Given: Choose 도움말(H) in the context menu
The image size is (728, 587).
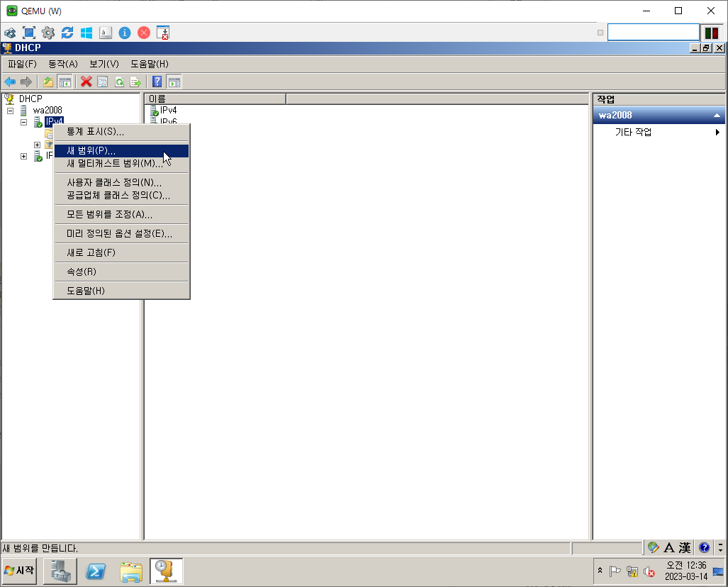Looking at the screenshot, I should pos(122,291).
